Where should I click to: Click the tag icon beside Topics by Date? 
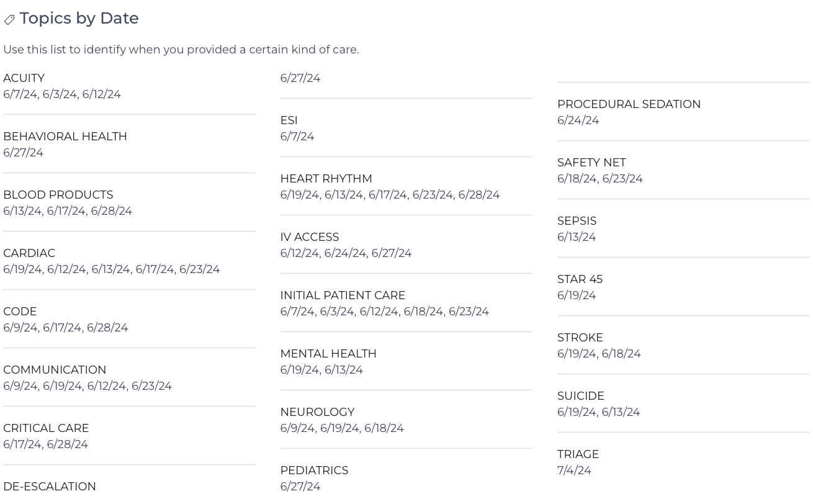pyautogui.click(x=9, y=20)
